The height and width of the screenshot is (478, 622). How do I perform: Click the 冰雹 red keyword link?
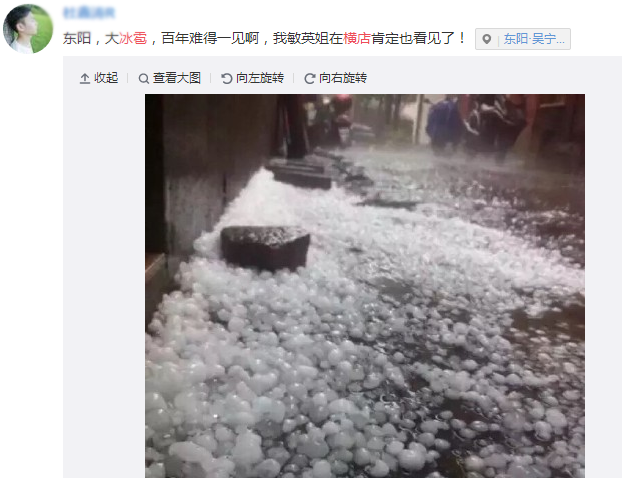coord(133,38)
